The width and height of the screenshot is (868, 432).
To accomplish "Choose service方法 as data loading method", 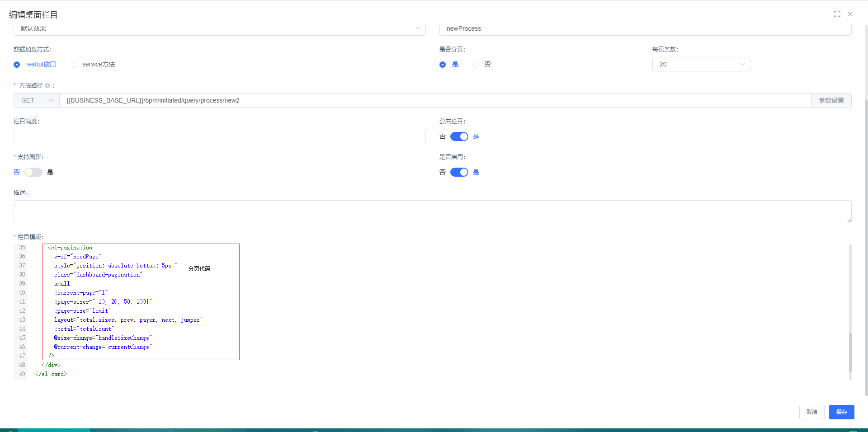I will point(73,65).
